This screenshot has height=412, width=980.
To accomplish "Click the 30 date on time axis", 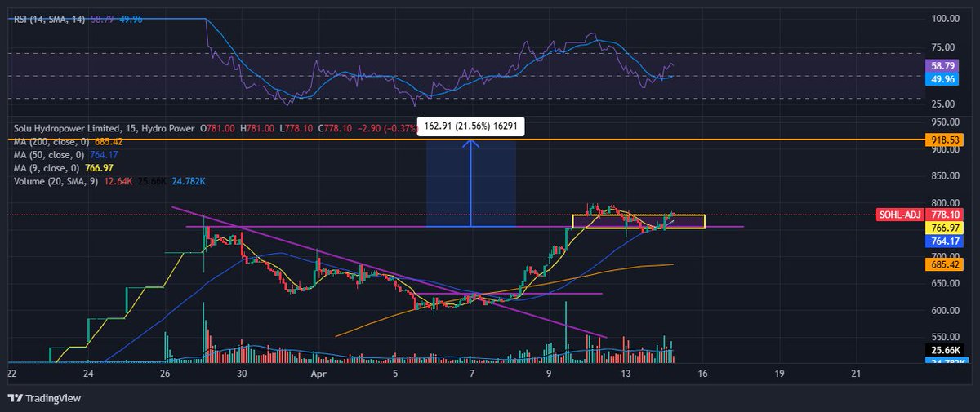I will [242, 373].
